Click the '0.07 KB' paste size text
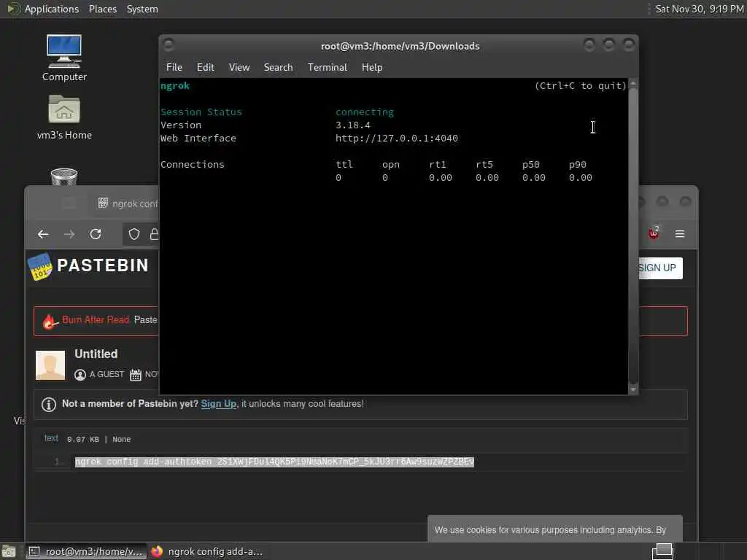The height and width of the screenshot is (560, 747). coord(83,440)
